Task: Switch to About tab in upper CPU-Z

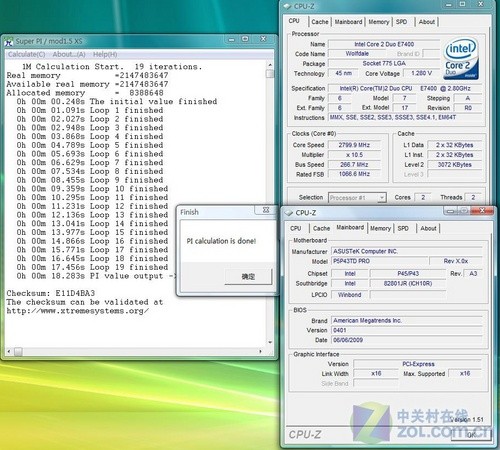Action: (427, 22)
